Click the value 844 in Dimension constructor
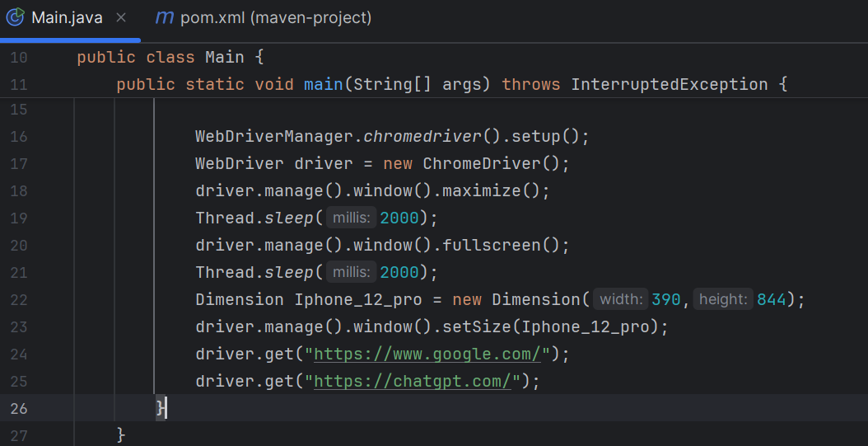The height and width of the screenshot is (446, 868). point(772,300)
